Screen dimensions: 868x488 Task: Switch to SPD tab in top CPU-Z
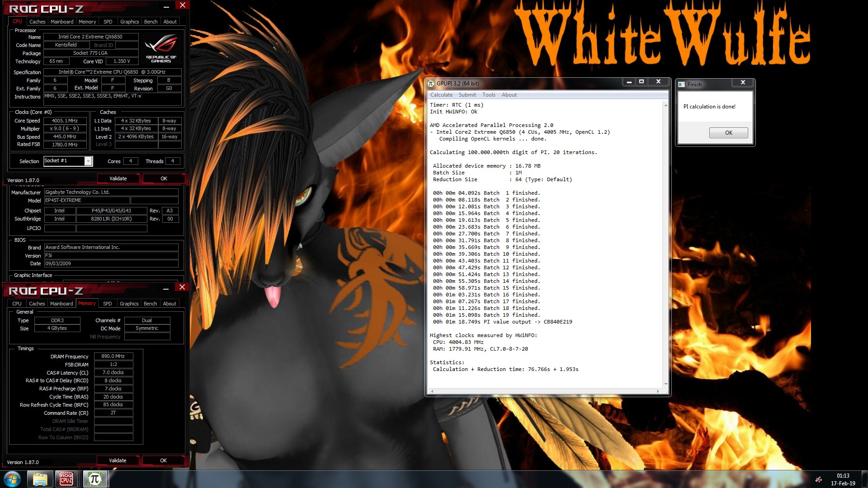[x=108, y=22]
